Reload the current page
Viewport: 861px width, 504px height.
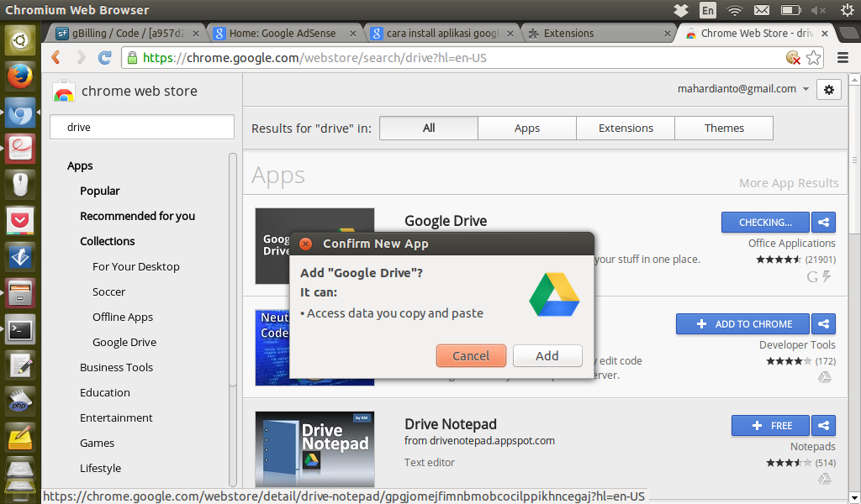tap(105, 58)
